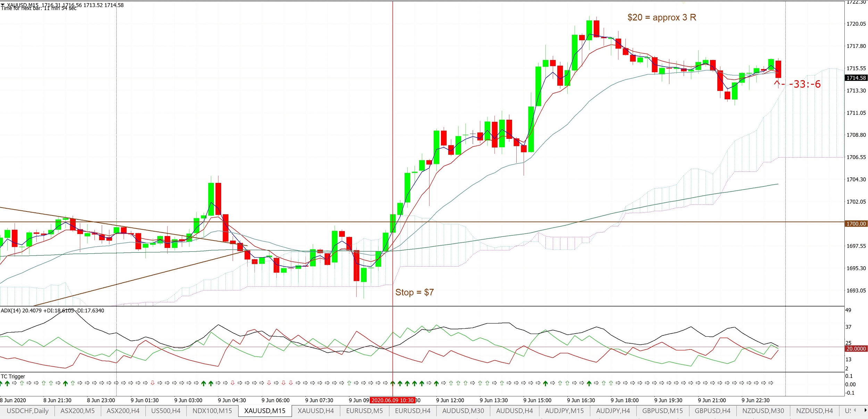
Task: Click the 1693.05 price scale label
Action: pyautogui.click(x=856, y=291)
